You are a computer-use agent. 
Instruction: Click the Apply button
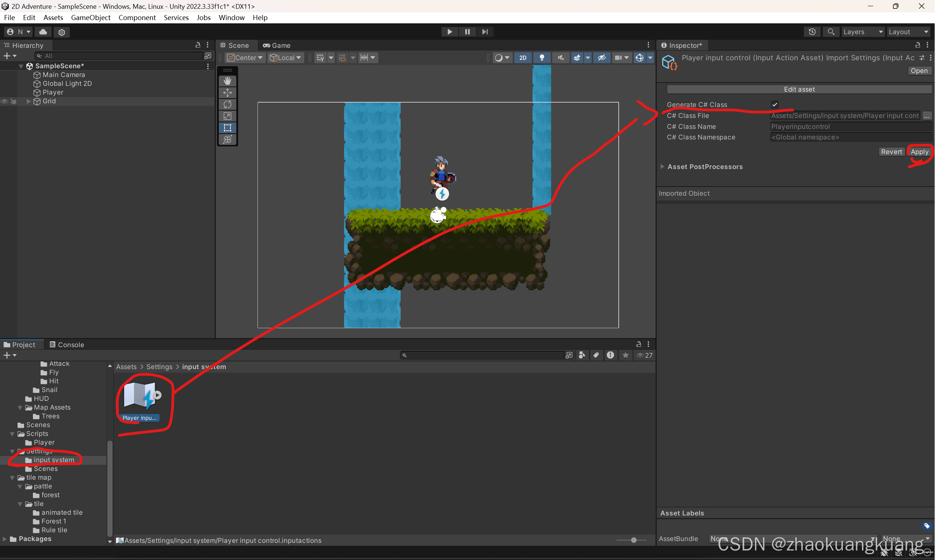coord(919,152)
